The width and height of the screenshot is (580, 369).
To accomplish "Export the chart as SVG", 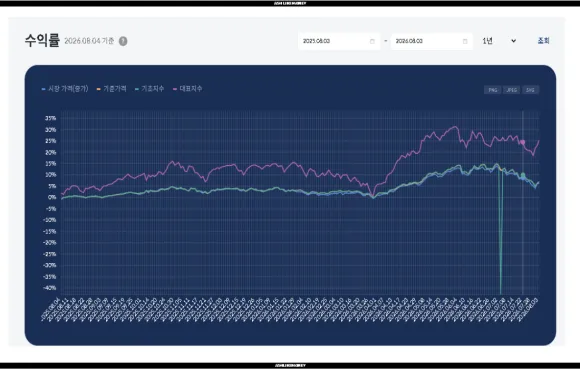I will coord(530,90).
